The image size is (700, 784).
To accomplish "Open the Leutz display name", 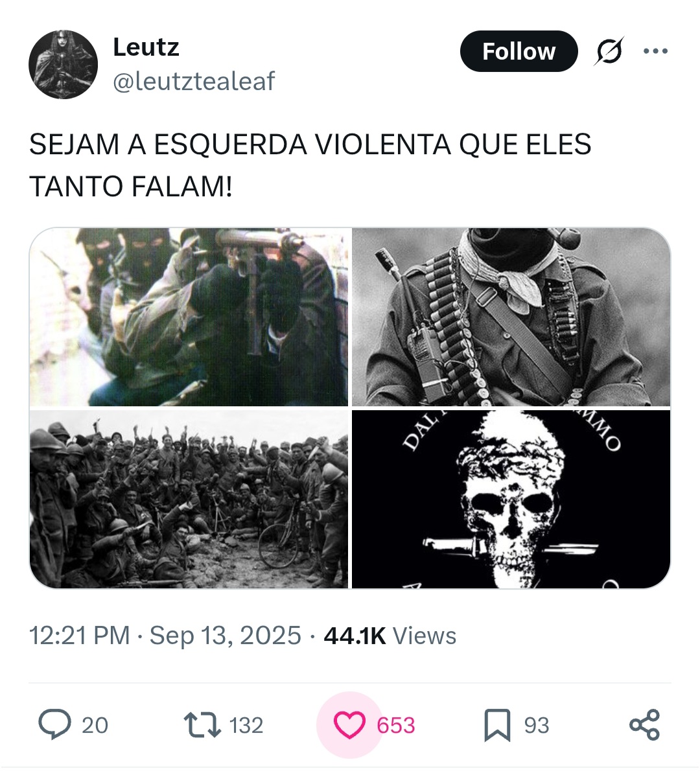I will (146, 47).
